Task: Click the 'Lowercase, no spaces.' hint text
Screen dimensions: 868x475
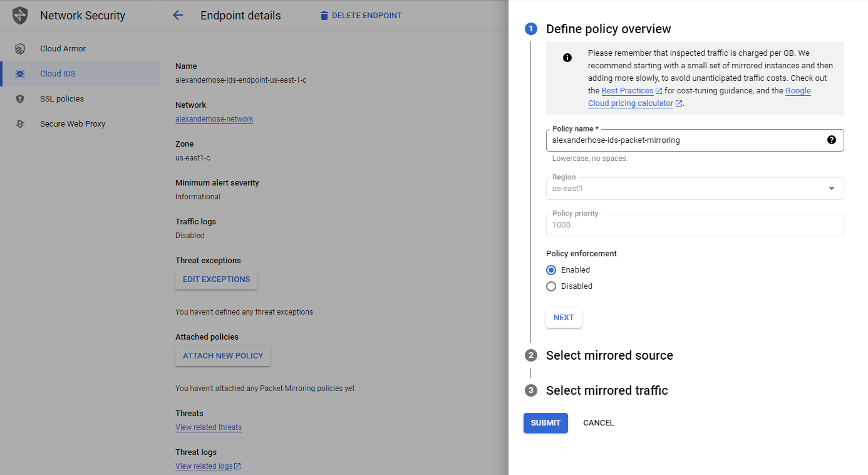Action: click(590, 159)
